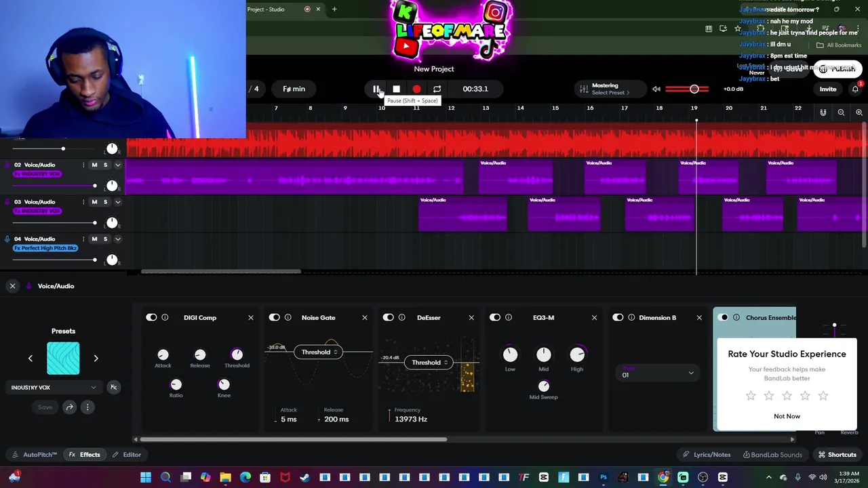Open new browser tab with plus button
This screenshot has width=868, height=488.
click(334, 9)
